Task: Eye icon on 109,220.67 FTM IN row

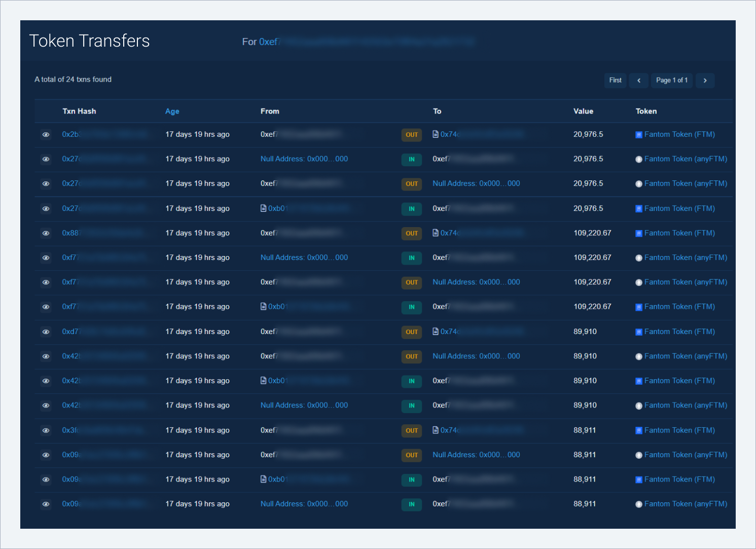Action: click(x=46, y=307)
